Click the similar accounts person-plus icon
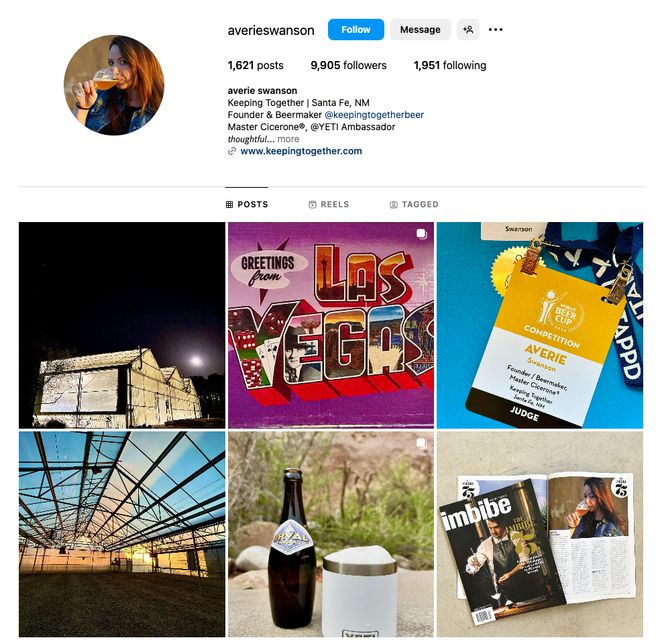The height and width of the screenshot is (640, 660). (468, 29)
